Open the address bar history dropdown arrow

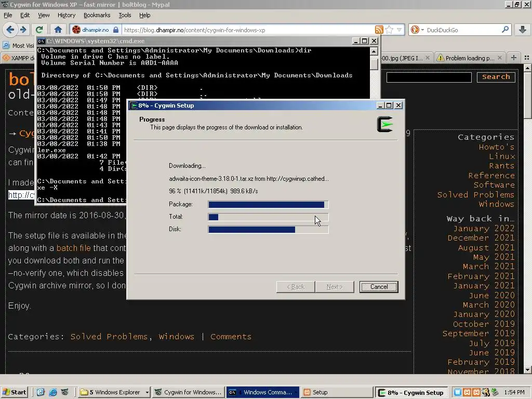(x=400, y=30)
